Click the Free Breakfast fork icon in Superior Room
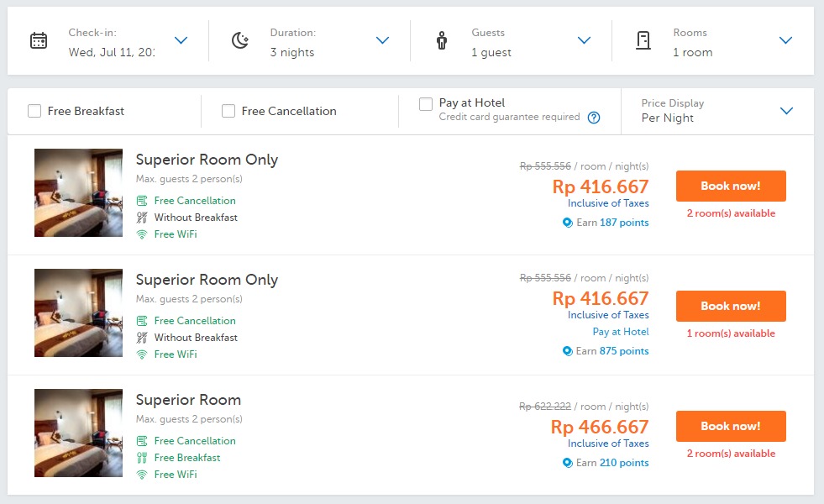This screenshot has height=504, width=824. [x=142, y=458]
